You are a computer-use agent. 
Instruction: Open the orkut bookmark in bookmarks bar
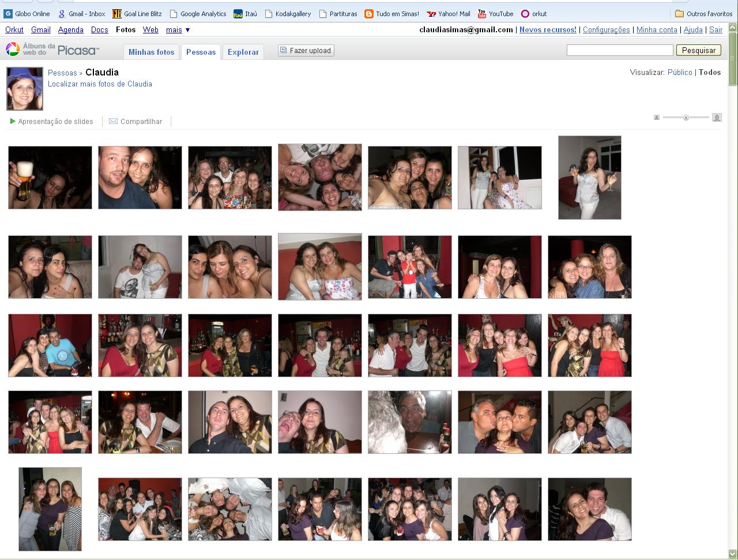tap(534, 14)
